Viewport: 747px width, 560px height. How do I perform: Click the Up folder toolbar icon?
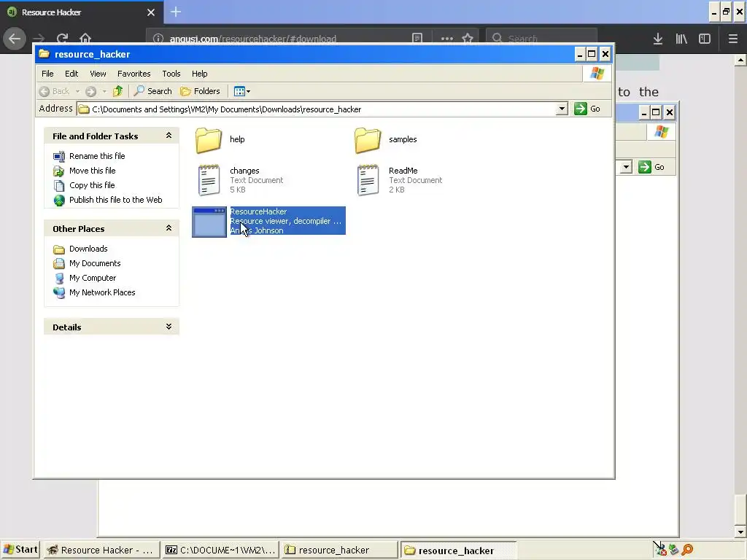pyautogui.click(x=117, y=91)
